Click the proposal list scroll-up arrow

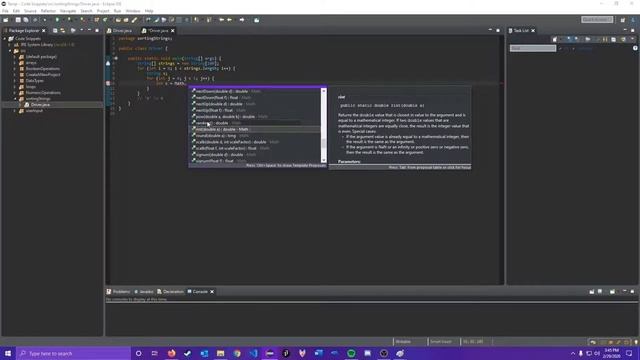(x=324, y=91)
